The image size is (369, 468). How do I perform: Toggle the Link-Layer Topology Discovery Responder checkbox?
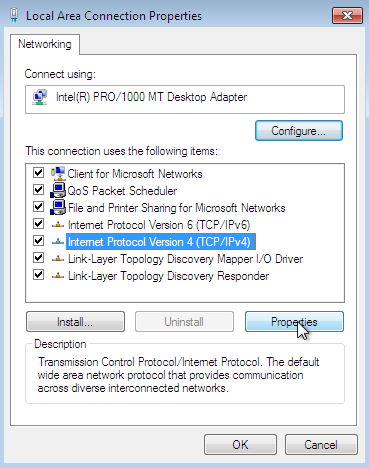click(x=38, y=275)
